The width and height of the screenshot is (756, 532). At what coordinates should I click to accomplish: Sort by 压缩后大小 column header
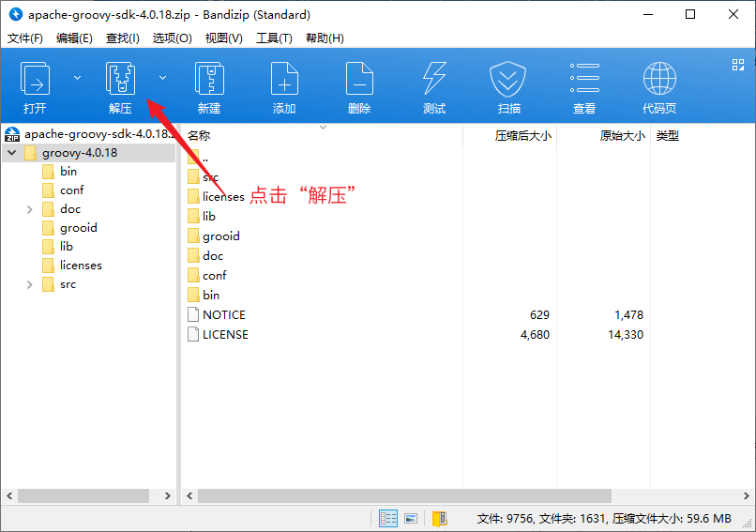coord(522,136)
